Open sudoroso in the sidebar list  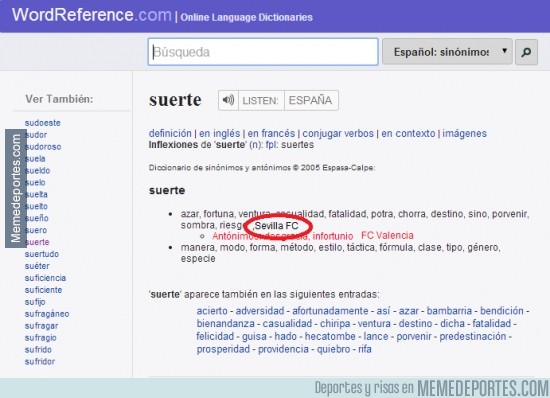tap(43, 147)
